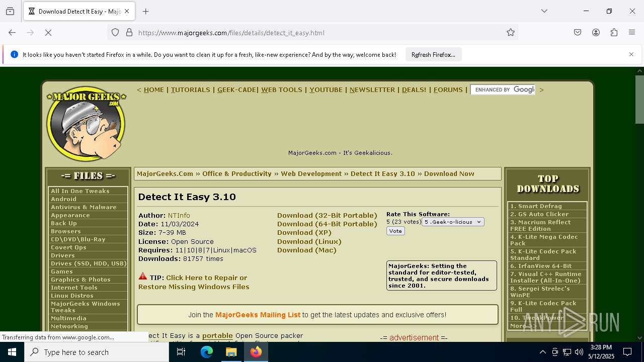Open DEALS! in the top navigation

coord(414,89)
